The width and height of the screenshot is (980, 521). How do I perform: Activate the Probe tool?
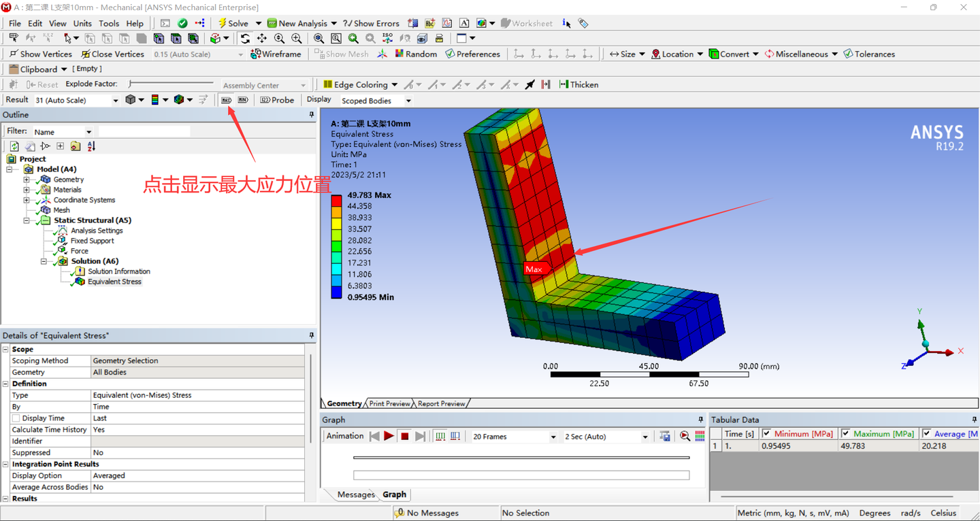coord(277,99)
